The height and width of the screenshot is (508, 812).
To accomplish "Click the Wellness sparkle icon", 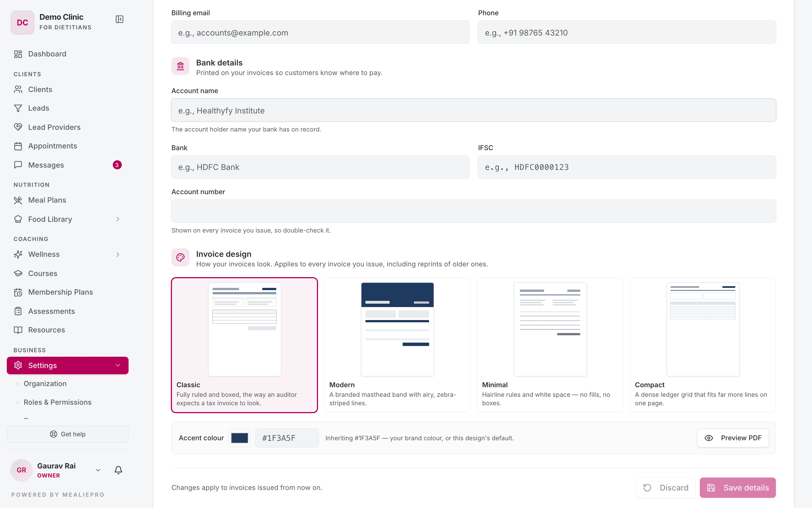I will click(x=18, y=254).
